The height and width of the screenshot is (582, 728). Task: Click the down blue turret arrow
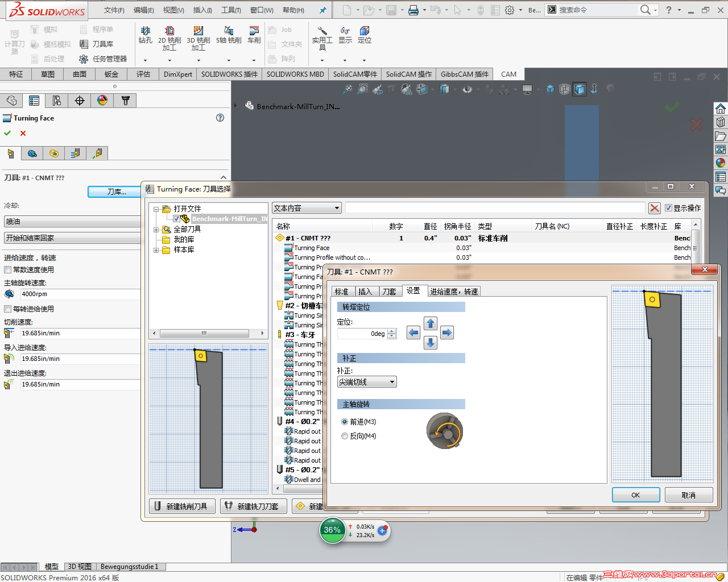pos(431,342)
